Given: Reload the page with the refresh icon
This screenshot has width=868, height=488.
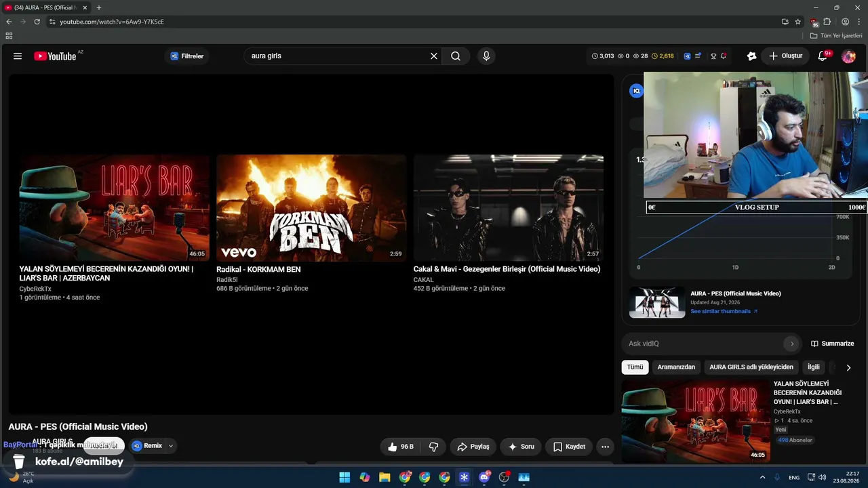Looking at the screenshot, I should click(37, 22).
